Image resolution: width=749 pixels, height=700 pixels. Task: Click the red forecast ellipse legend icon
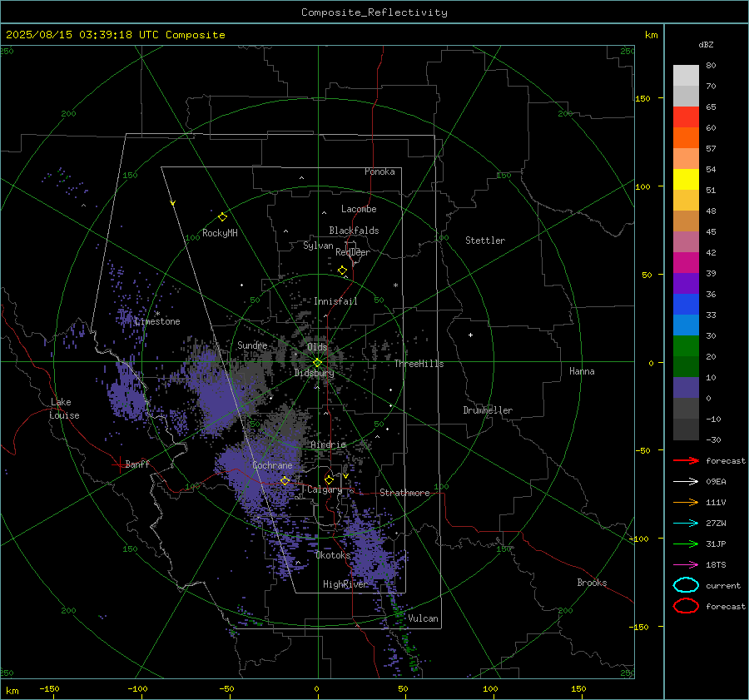pyautogui.click(x=686, y=606)
